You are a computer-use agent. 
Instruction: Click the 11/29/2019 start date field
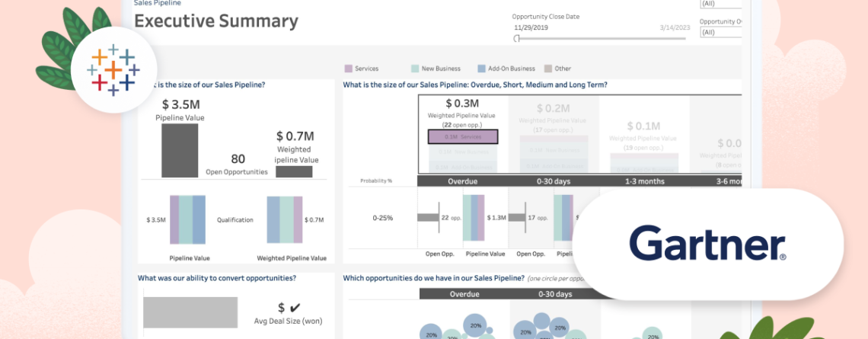click(531, 27)
